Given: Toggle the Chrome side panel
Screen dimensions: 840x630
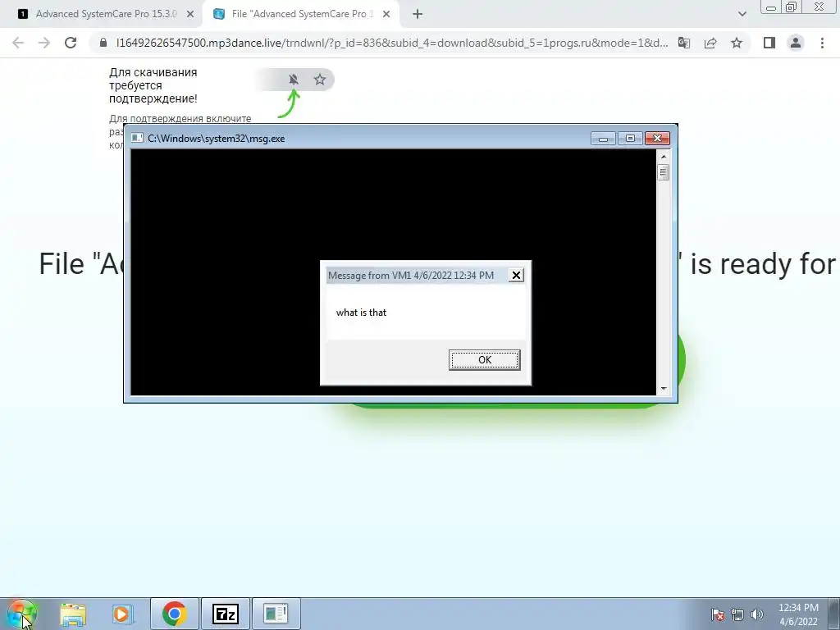Looking at the screenshot, I should [769, 43].
